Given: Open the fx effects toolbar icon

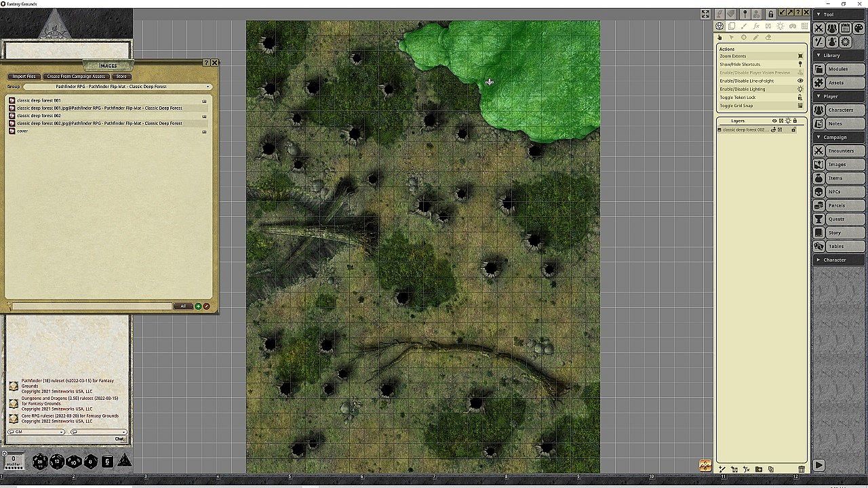Looking at the screenshot, I should point(756,26).
